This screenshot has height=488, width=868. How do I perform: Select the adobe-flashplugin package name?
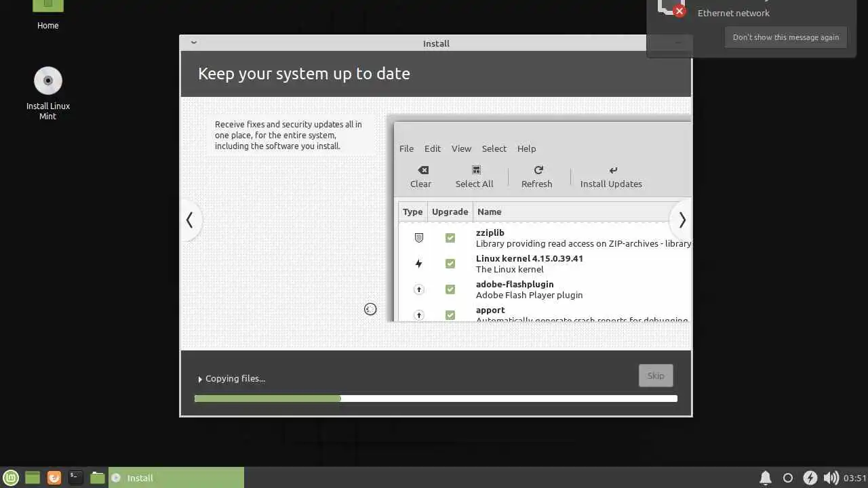point(515,284)
